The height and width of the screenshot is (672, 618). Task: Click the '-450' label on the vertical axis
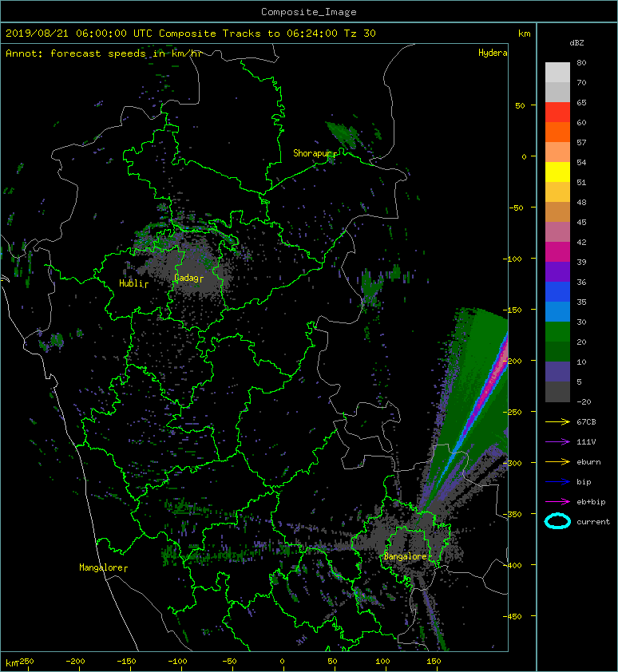(x=513, y=616)
